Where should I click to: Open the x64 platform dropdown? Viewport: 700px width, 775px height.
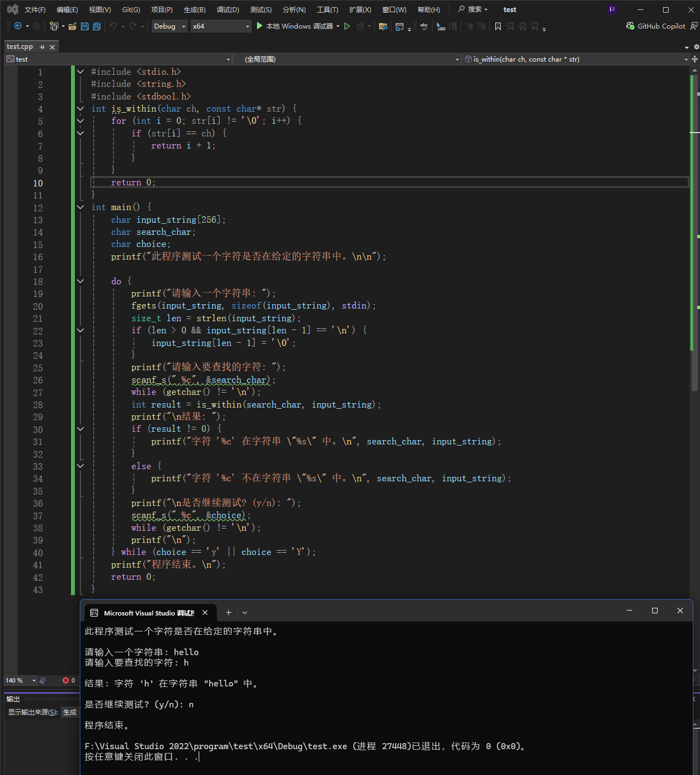(x=221, y=26)
